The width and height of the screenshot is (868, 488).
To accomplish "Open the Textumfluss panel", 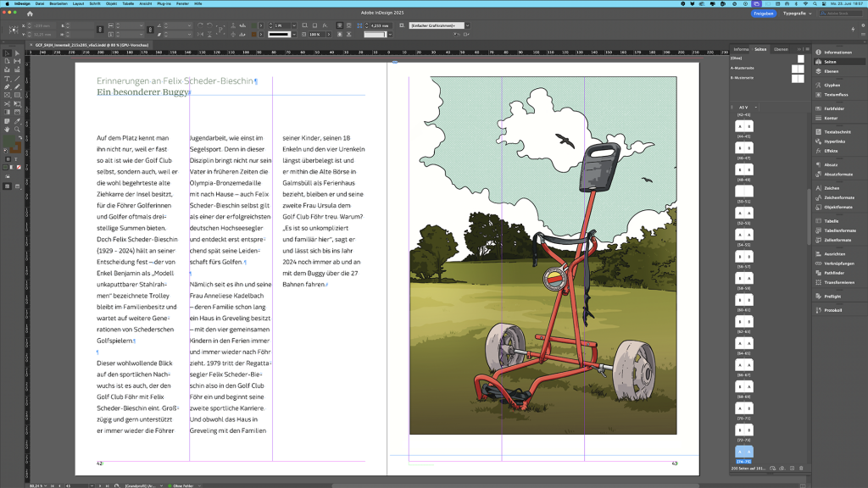I will pyautogui.click(x=836, y=94).
